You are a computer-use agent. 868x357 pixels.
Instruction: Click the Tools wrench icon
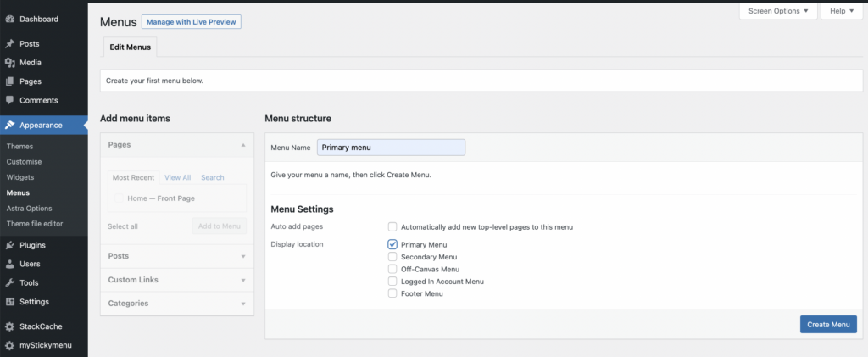[x=9, y=283]
